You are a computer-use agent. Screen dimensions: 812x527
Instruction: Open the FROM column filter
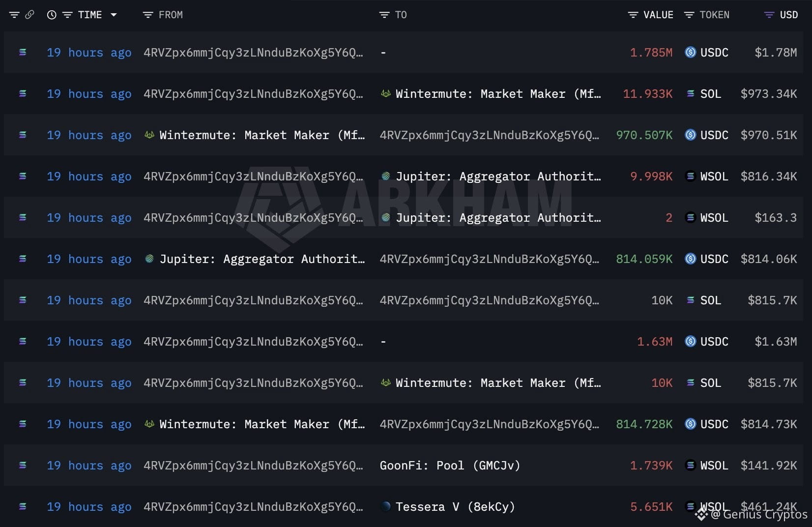(x=147, y=15)
